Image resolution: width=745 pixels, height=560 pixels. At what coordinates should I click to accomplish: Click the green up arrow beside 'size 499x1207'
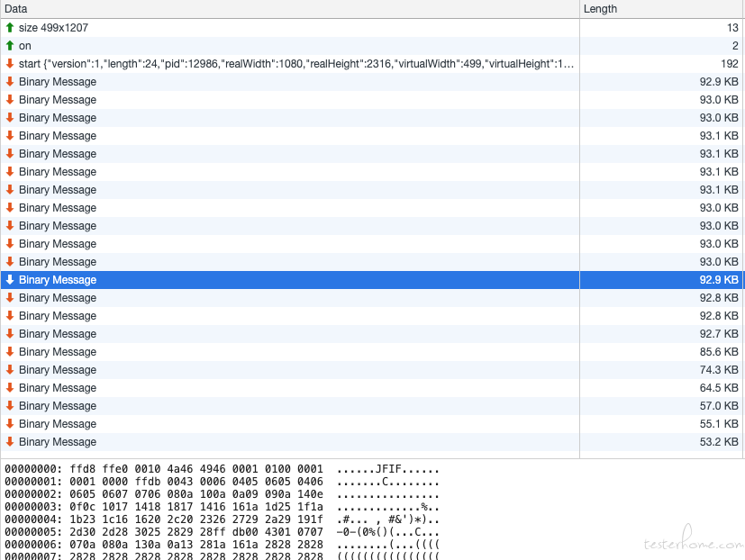tap(10, 28)
